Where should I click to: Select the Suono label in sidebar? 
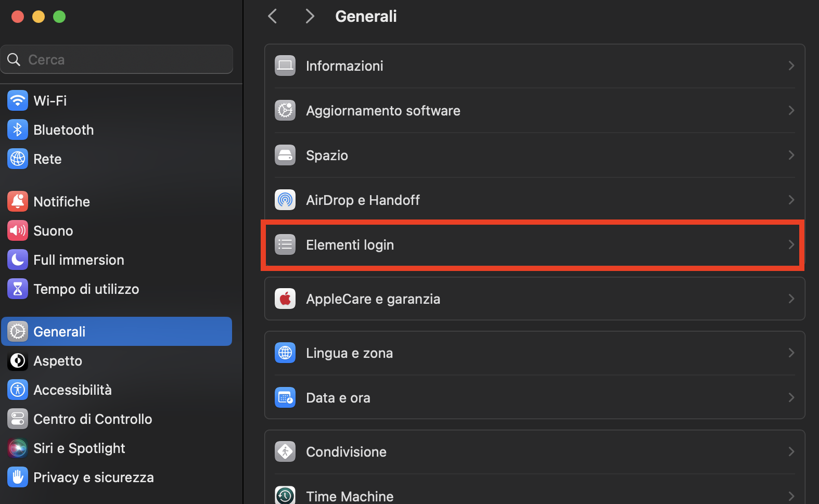tap(53, 230)
